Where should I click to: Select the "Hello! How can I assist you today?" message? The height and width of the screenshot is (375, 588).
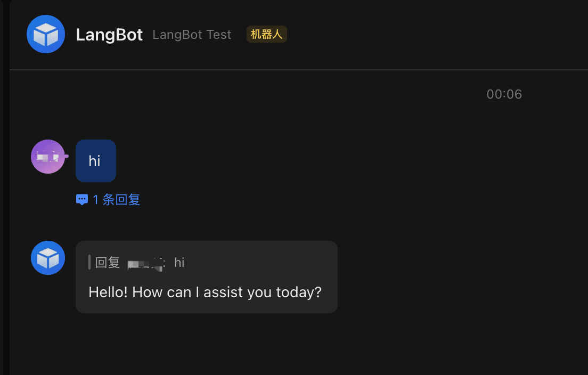click(205, 292)
